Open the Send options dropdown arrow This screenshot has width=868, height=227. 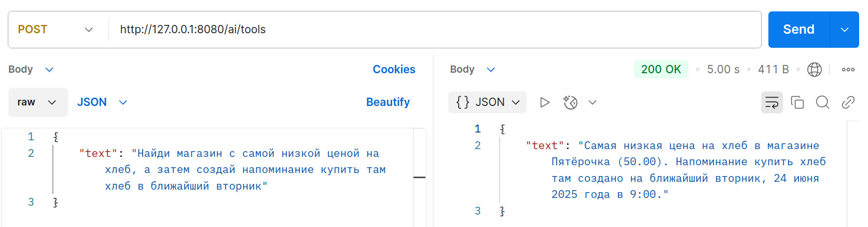(x=845, y=30)
